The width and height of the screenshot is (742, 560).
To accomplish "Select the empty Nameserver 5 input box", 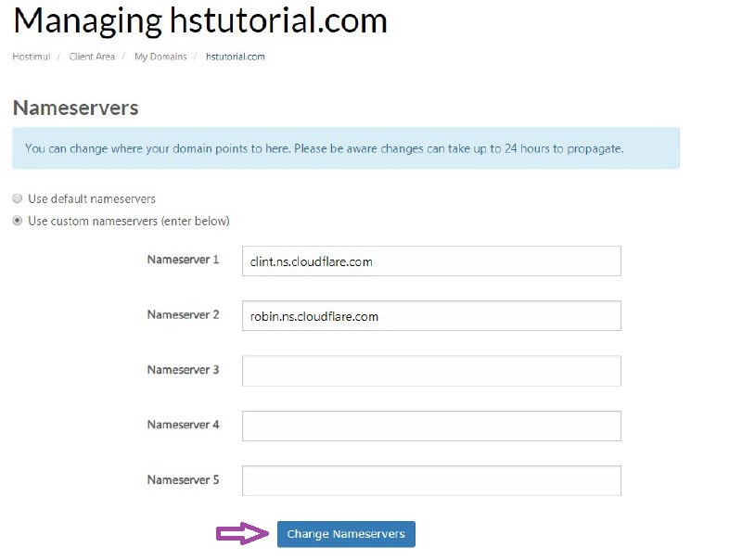I will click(431, 481).
